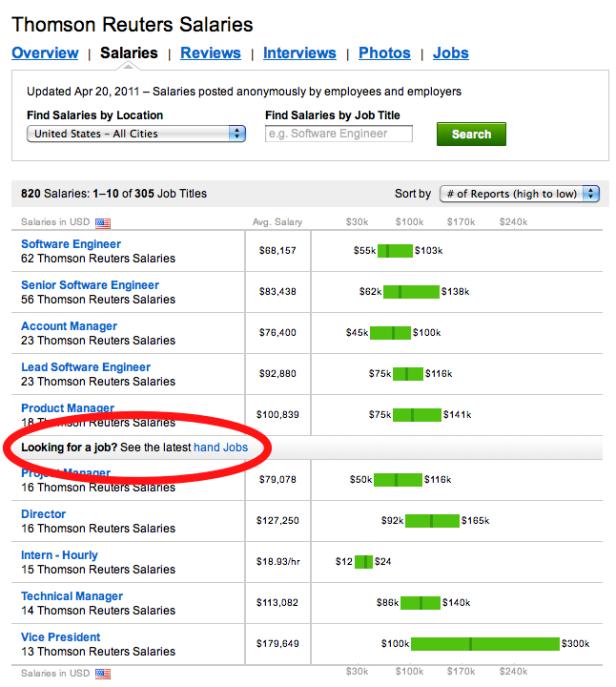Click the Software Engineer green salary range bar
The width and height of the screenshot is (616, 687).
(395, 251)
